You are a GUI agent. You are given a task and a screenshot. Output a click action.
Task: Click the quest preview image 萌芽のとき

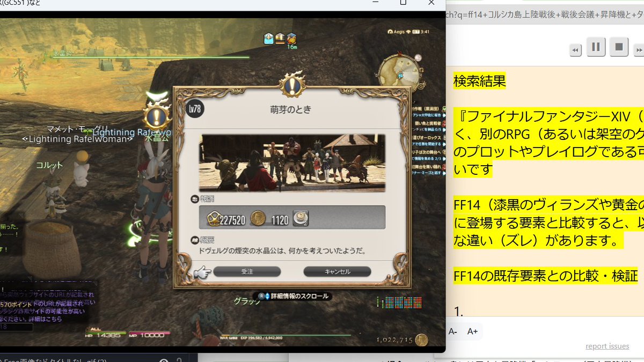click(x=292, y=162)
